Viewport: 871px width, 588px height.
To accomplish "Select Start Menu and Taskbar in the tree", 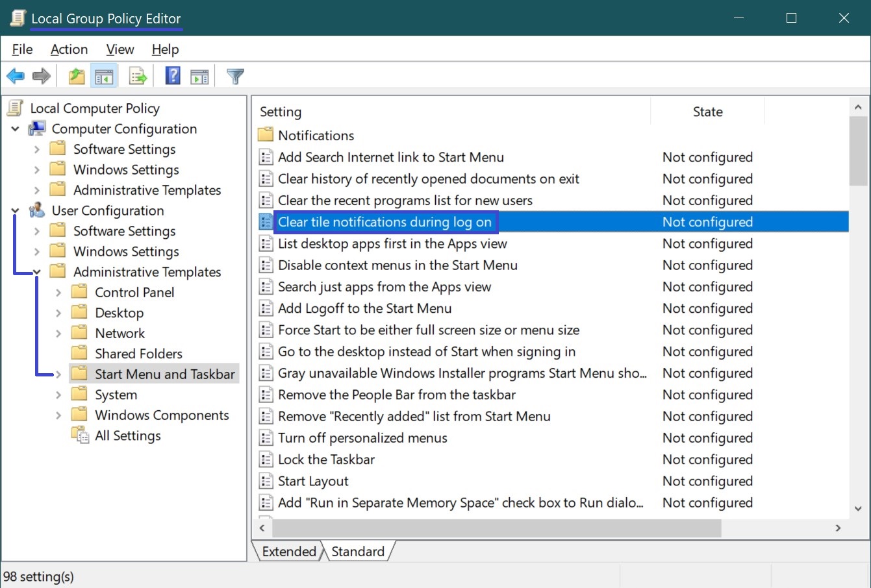I will coord(164,374).
